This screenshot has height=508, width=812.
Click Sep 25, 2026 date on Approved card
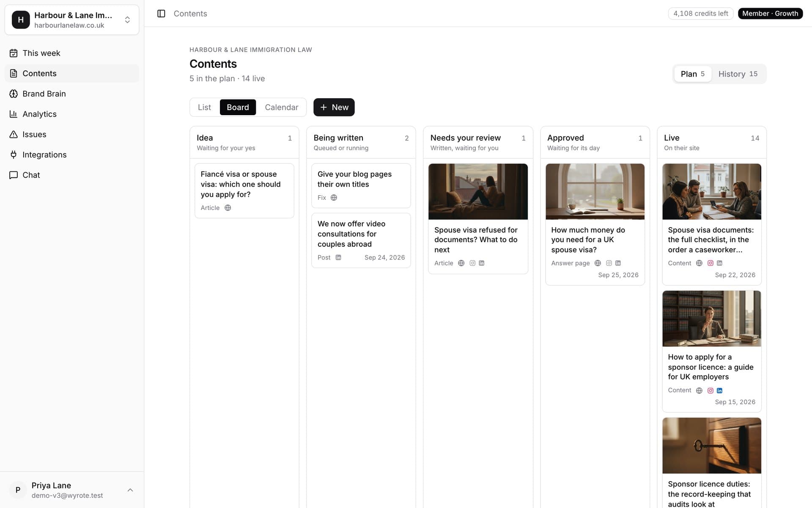tap(618, 275)
